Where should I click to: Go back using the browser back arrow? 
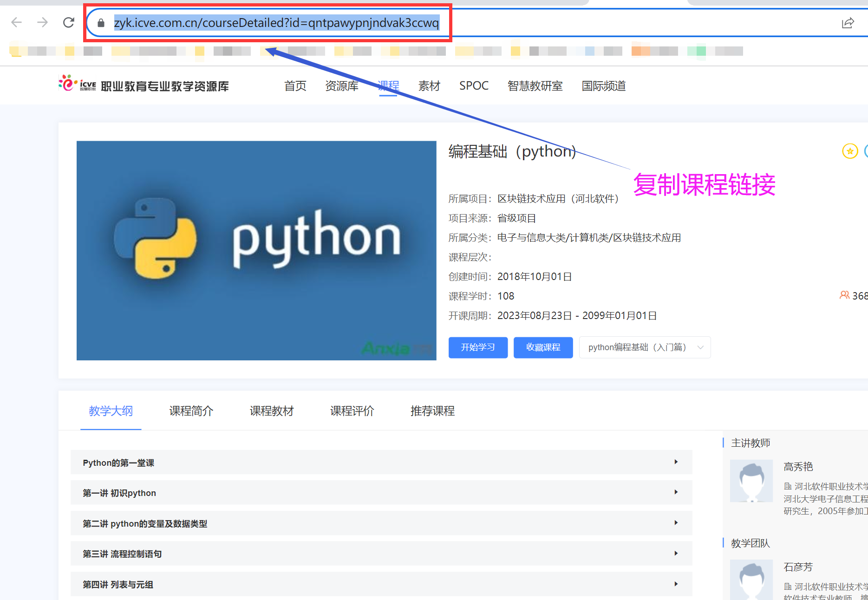pyautogui.click(x=17, y=22)
